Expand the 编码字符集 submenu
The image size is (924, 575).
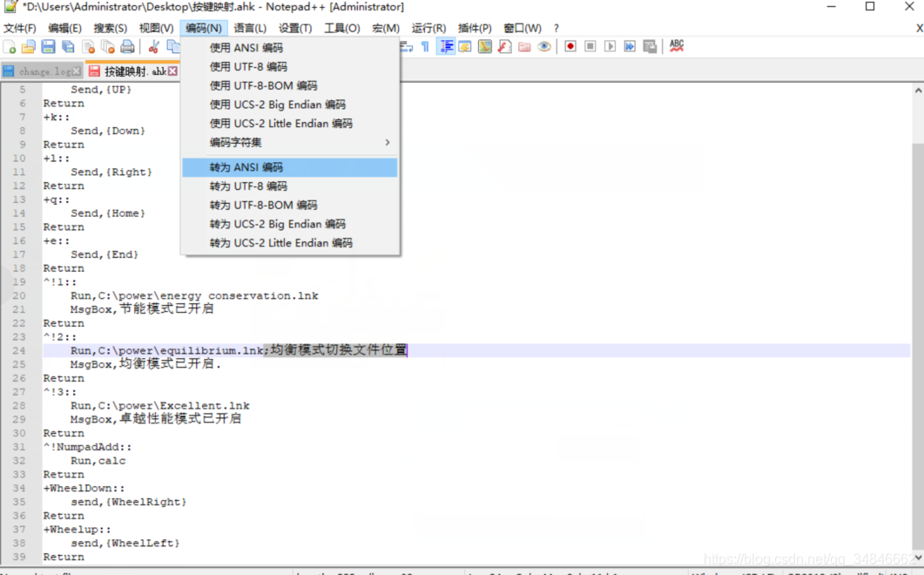[290, 142]
